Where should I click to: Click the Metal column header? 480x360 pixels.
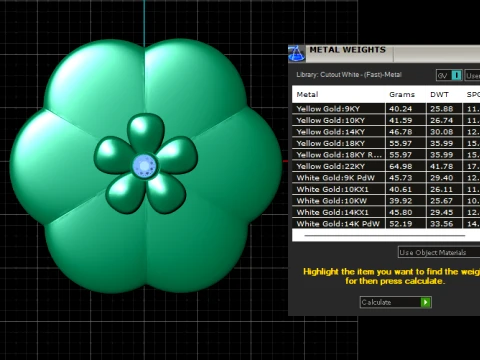(x=307, y=94)
